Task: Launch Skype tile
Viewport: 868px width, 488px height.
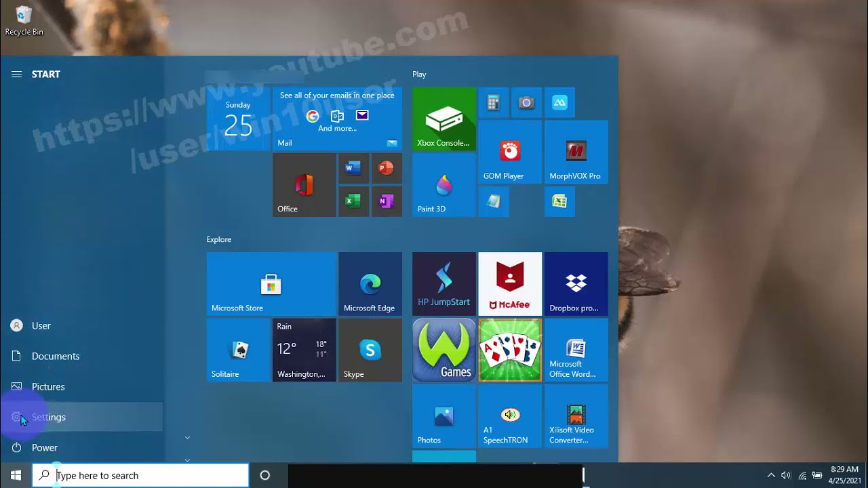Action: click(370, 350)
